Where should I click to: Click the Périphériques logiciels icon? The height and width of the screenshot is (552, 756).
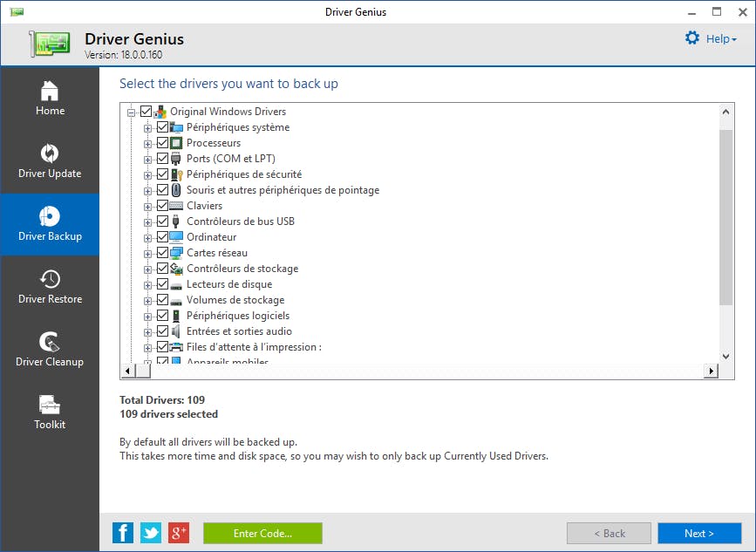point(176,316)
